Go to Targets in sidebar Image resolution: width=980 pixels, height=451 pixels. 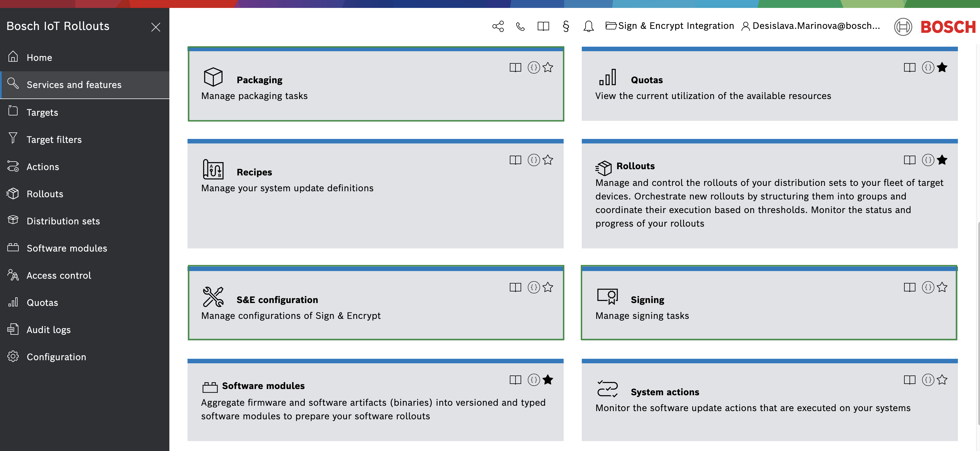84,112
